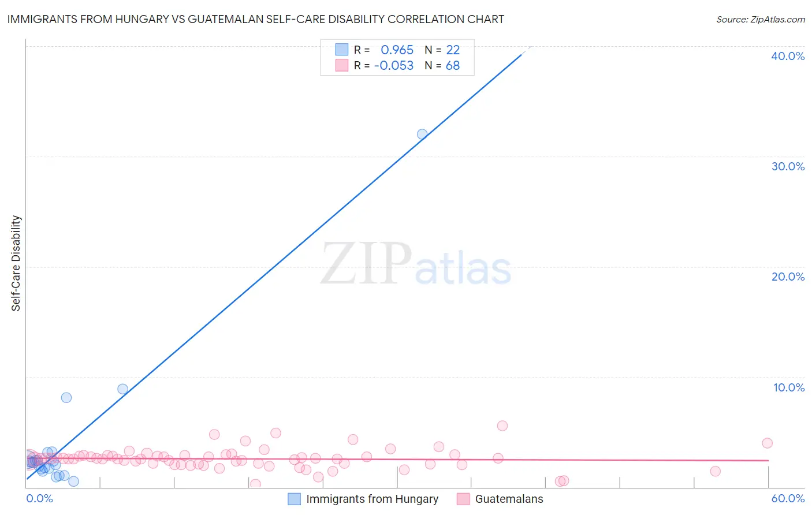The image size is (812, 515).
Task: Click the chart title text
Action: click(x=255, y=19)
